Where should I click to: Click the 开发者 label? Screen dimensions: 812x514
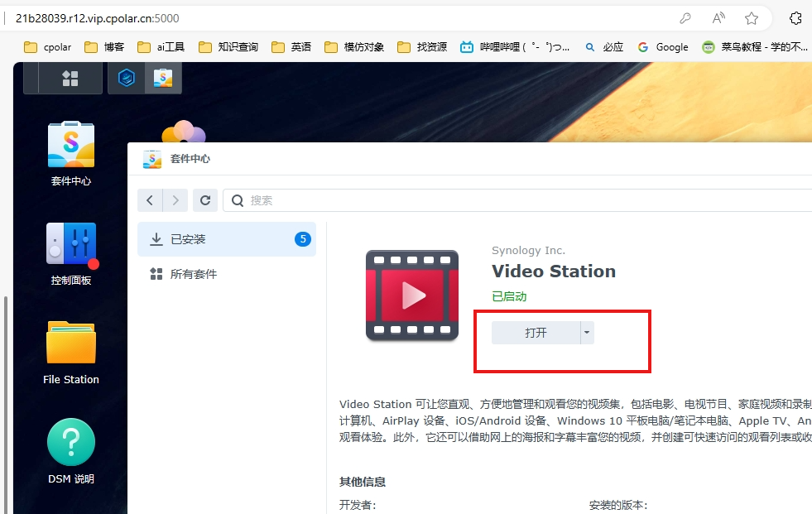click(x=358, y=505)
